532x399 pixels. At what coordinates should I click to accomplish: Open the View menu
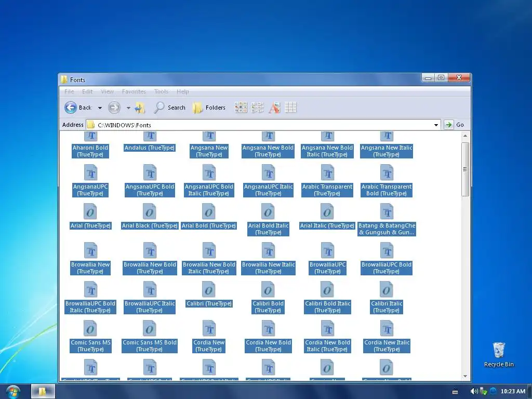coord(107,91)
